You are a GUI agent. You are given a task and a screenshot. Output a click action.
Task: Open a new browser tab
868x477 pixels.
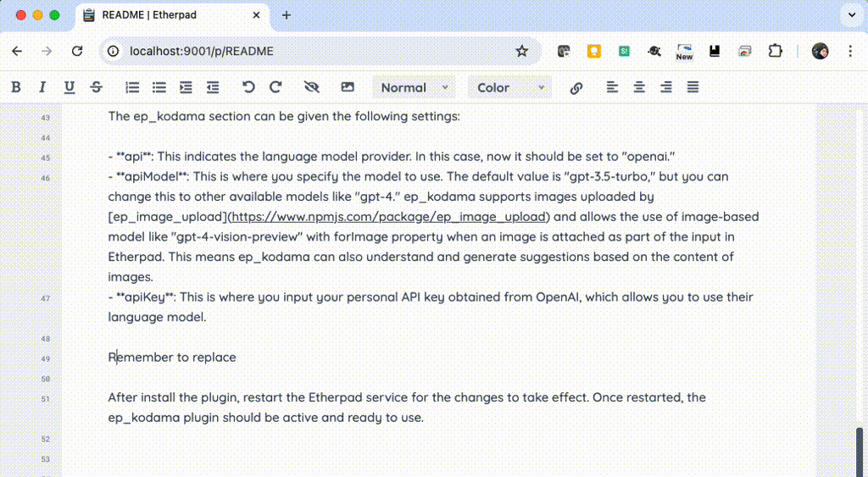pyautogui.click(x=287, y=15)
